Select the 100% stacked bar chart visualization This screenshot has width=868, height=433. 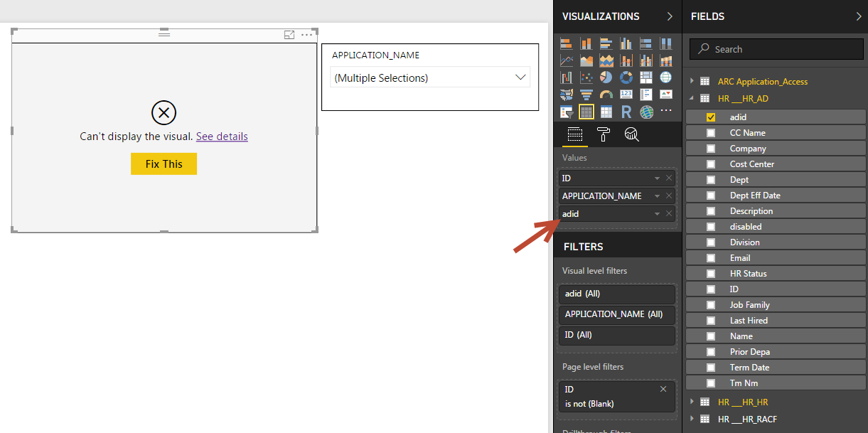(x=646, y=43)
